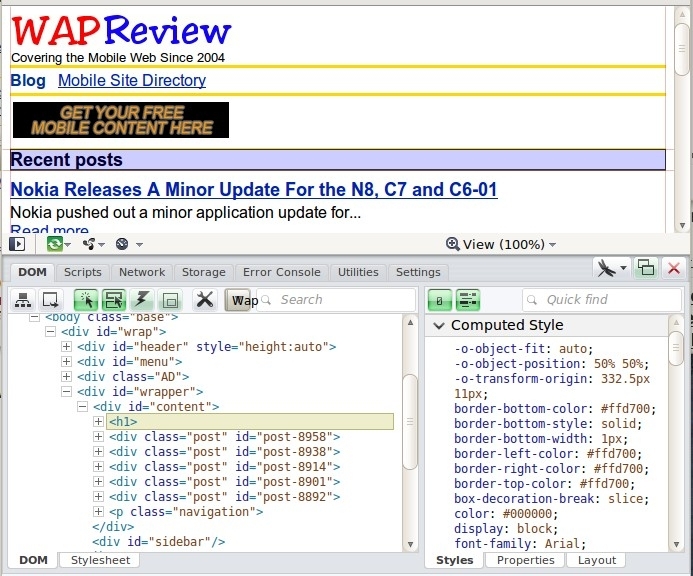This screenshot has width=693, height=576.
Task: Click the square box icon in DOM toolbar
Action: pyautogui.click(x=170, y=300)
